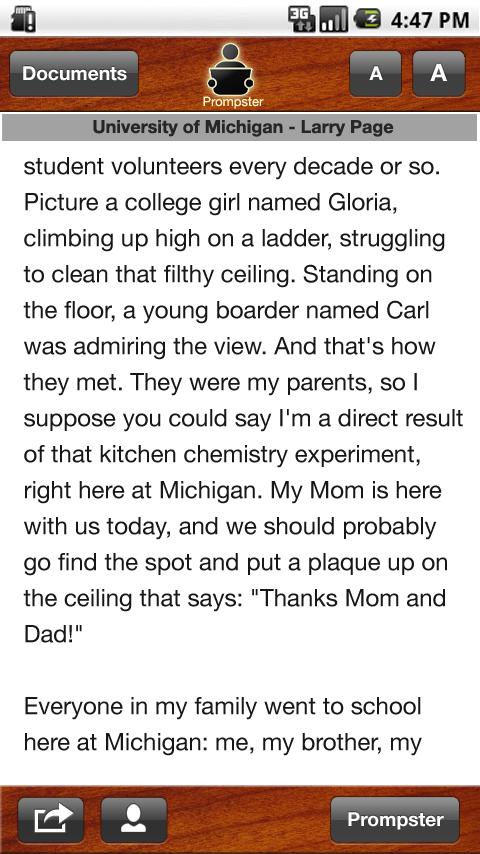Tap the line starting 'Everyone in my family'
The height and width of the screenshot is (854, 480).
click(223, 706)
